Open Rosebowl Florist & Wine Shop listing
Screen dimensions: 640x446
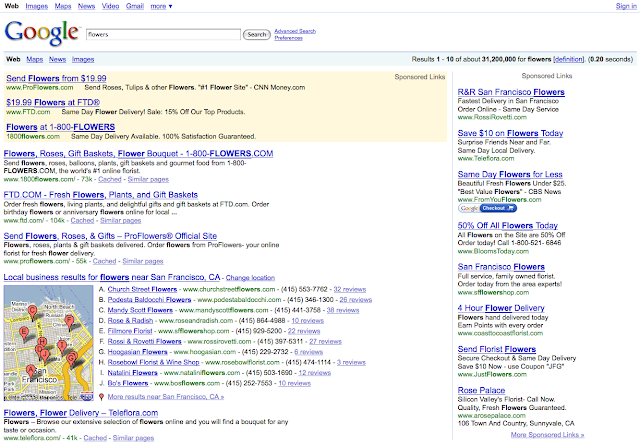click(x=153, y=362)
